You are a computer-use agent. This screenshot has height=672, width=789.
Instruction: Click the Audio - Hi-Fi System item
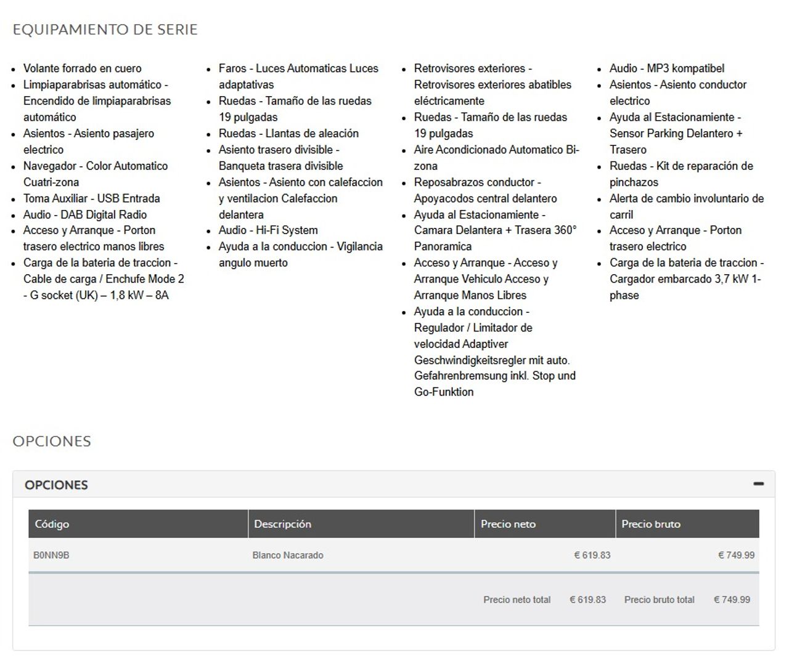pyautogui.click(x=268, y=230)
